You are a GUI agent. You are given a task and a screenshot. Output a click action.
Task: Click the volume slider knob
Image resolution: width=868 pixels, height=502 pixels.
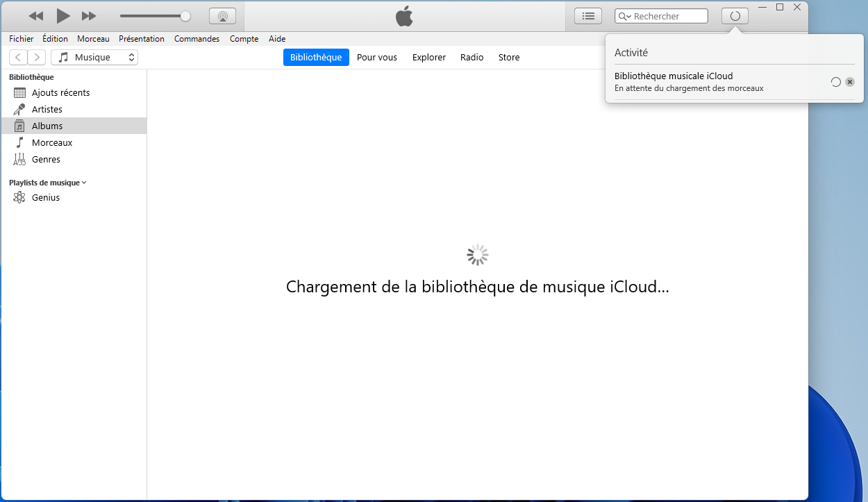point(185,16)
